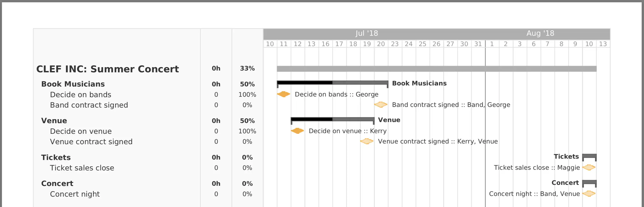Click day 20 in the timeline header
Viewport: 644px width, 207px height.
click(x=381, y=44)
